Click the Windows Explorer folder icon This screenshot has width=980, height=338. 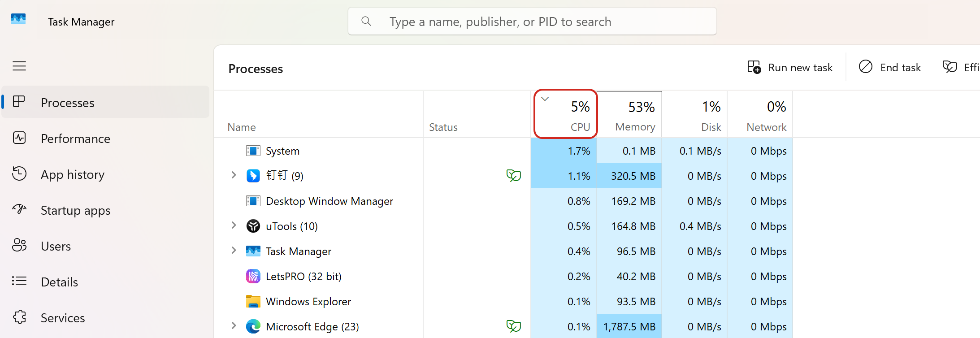click(253, 301)
